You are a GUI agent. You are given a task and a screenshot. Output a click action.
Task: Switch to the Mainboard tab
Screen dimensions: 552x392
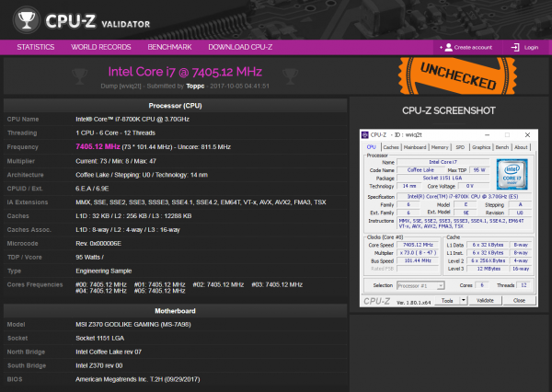coord(415,147)
